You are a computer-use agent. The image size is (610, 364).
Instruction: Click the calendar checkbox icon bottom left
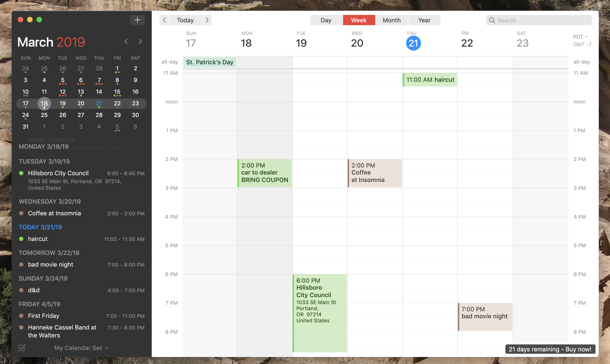click(x=22, y=347)
